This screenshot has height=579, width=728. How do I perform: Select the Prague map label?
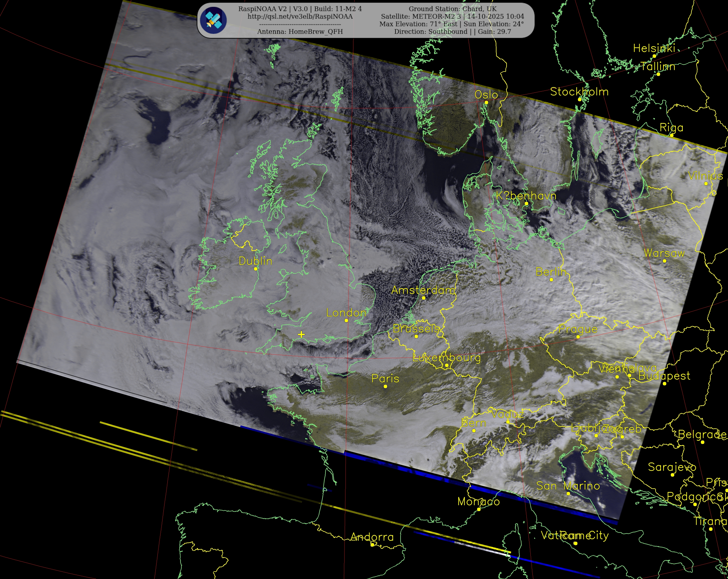tap(578, 329)
